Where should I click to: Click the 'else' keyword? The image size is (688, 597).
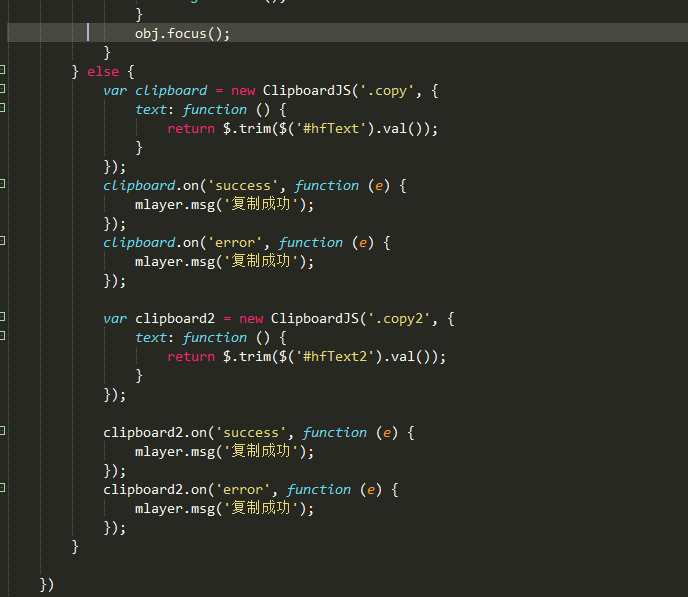pyautogui.click(x=103, y=71)
